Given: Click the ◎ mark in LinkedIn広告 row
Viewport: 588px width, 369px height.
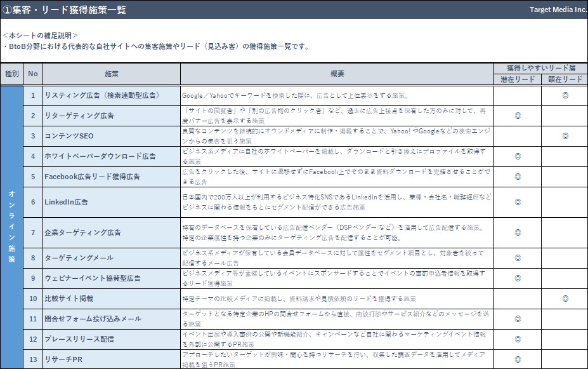Looking at the screenshot, I should coord(518,202).
